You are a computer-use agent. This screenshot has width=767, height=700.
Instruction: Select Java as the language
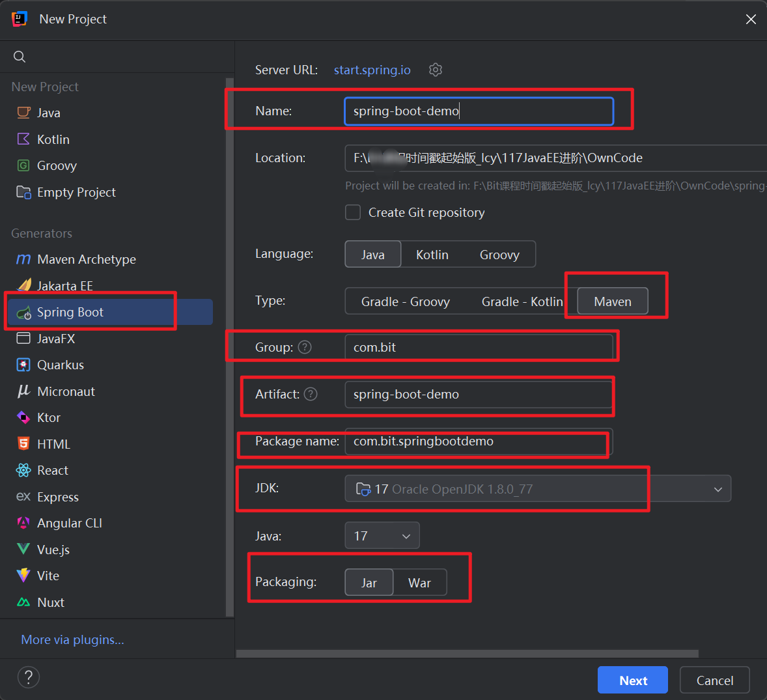pyautogui.click(x=372, y=255)
